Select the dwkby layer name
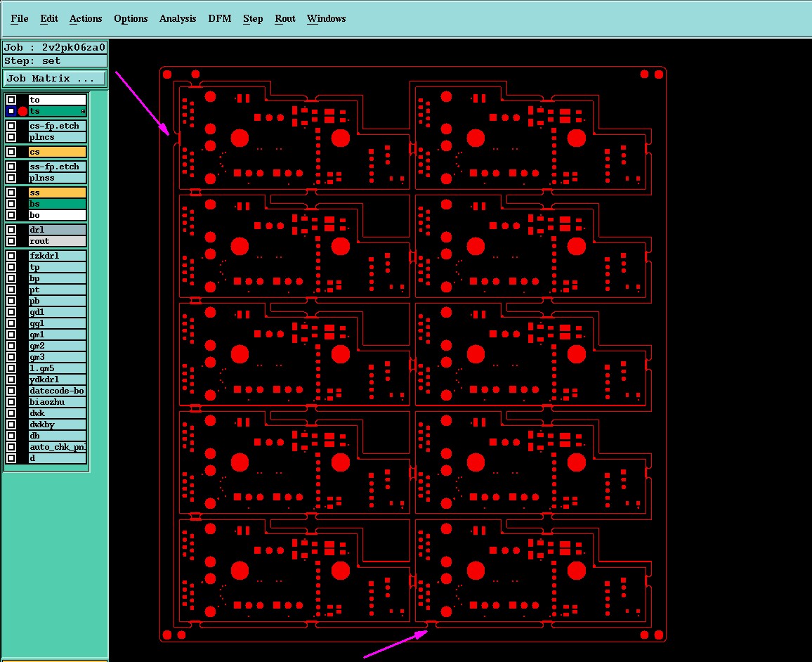Viewport: 812px width, 662px height. (57, 424)
